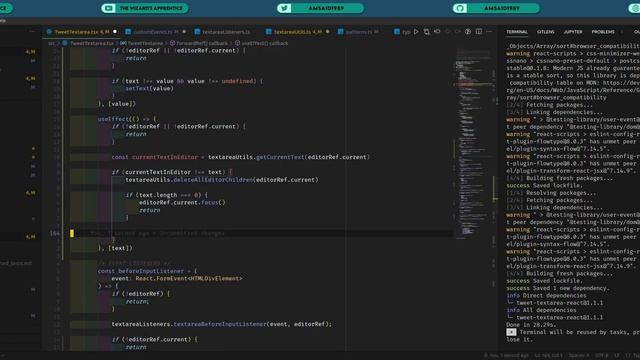Click 'info Direct dependencies' terminal line

tap(546, 296)
